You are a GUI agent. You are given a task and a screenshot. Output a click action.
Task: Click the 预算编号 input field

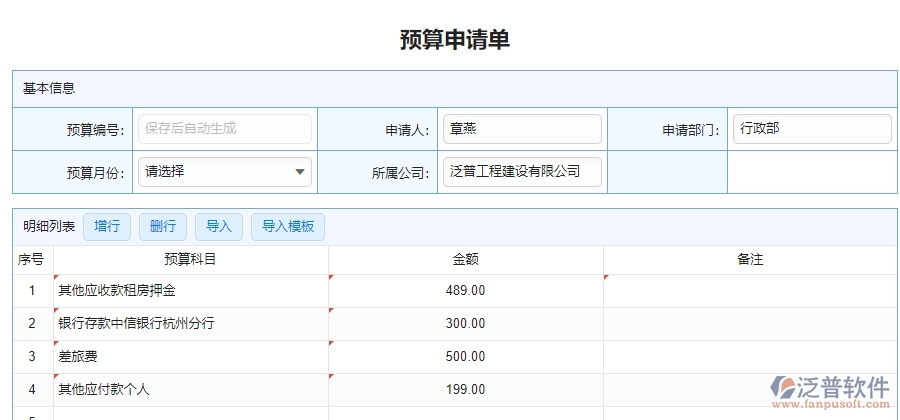click(x=224, y=129)
